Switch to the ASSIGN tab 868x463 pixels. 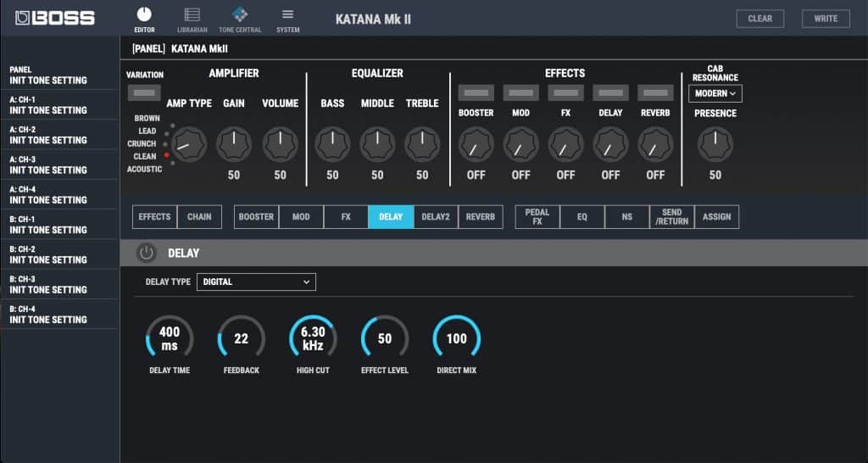click(x=717, y=217)
